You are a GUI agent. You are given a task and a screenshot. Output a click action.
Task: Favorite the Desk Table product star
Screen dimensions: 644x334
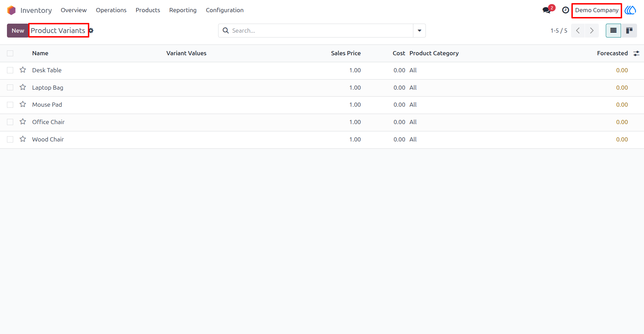click(x=23, y=70)
